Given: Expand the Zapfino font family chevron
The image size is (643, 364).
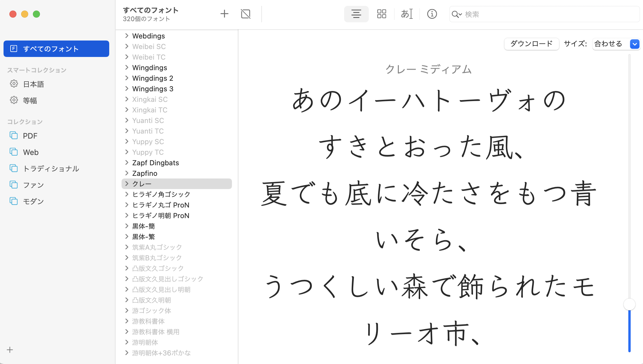Looking at the screenshot, I should (x=127, y=173).
